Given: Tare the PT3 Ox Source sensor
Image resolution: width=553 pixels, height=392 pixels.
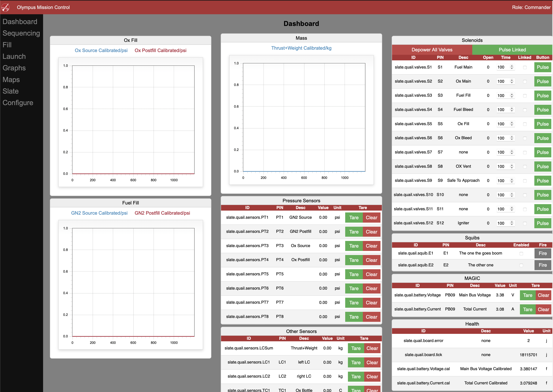Looking at the screenshot, I should point(354,246).
